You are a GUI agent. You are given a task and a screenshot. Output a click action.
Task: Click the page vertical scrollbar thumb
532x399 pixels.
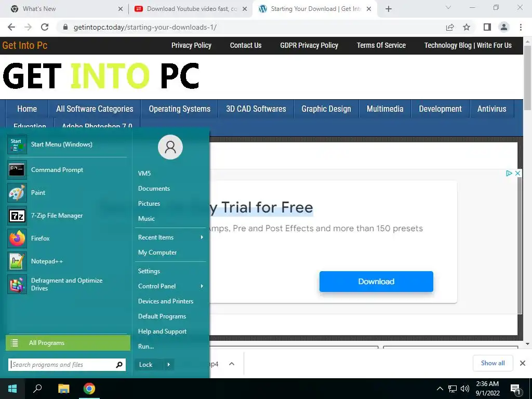pyautogui.click(x=527, y=78)
